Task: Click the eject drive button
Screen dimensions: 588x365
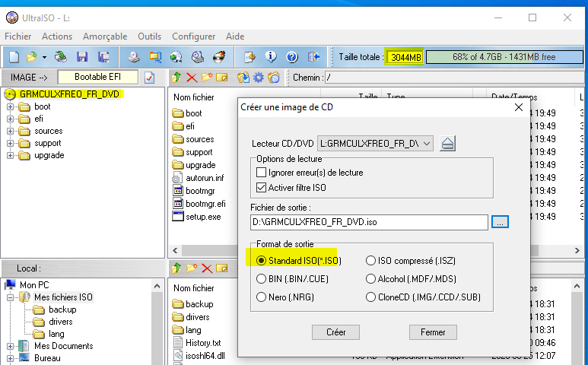Action: pyautogui.click(x=447, y=144)
